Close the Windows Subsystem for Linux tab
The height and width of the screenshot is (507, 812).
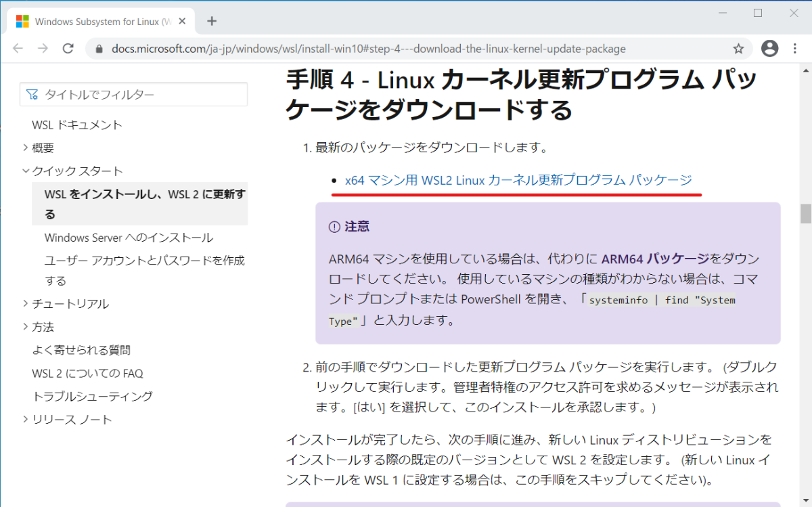(181, 22)
